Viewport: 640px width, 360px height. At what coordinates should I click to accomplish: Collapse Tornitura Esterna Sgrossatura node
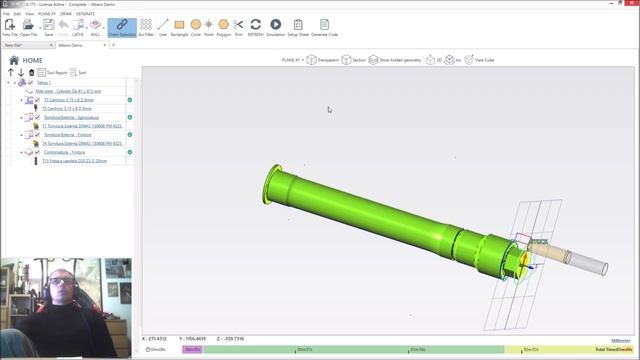click(x=22, y=118)
